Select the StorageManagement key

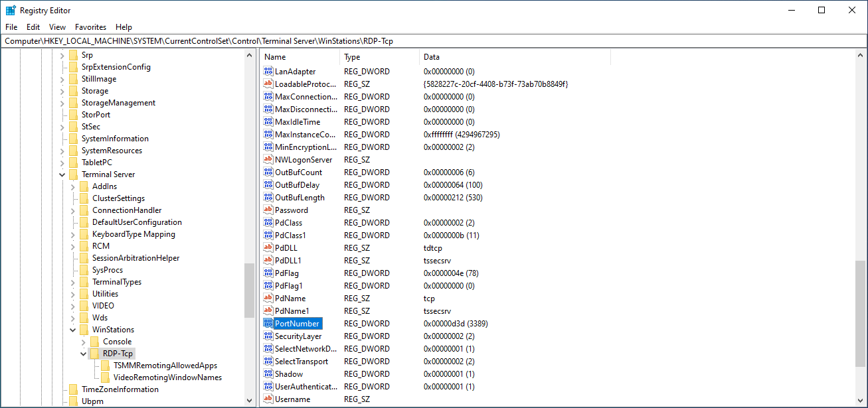118,103
